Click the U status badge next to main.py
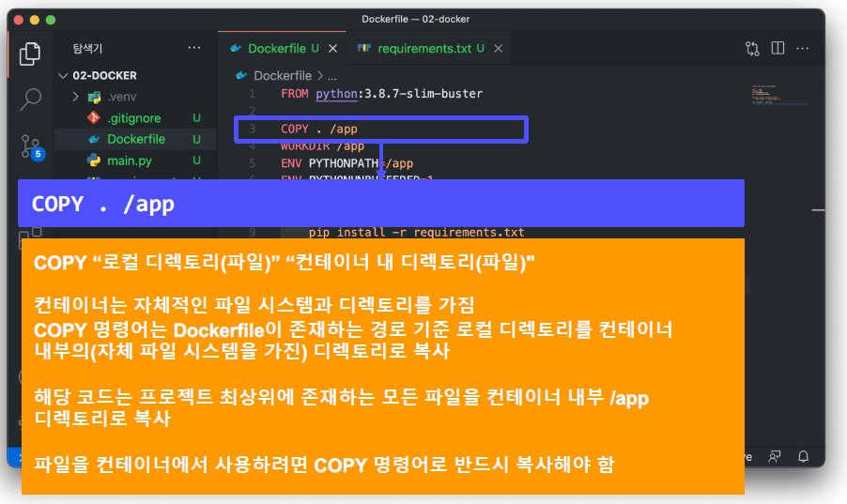The image size is (847, 504). [x=196, y=160]
